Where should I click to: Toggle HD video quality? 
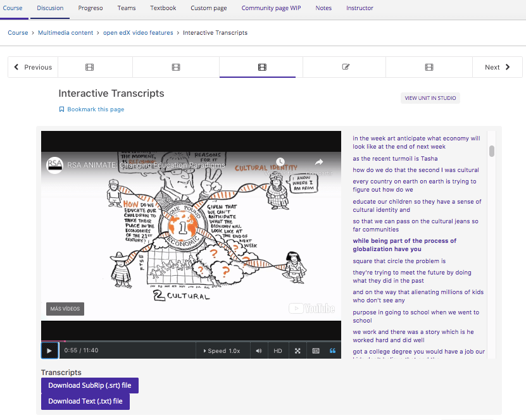pos(278,351)
